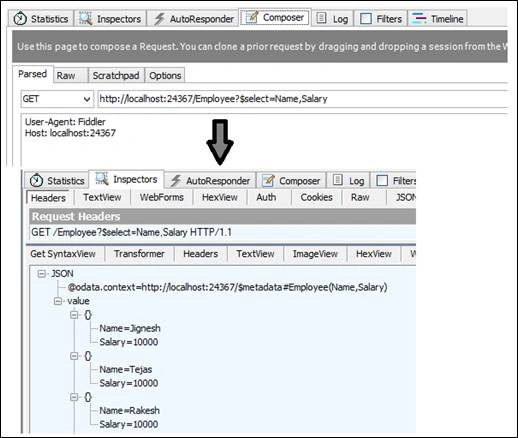This screenshot has height=438, width=518.
Task: Select the Salary=10000 entry under Jignesh
Action: 129,342
